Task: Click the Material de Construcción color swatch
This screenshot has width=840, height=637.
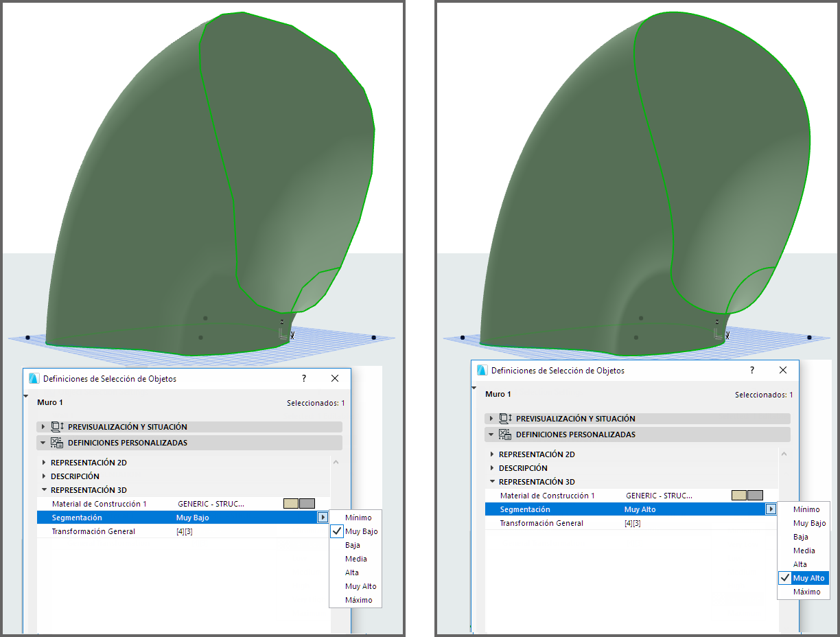Action: 291,503
